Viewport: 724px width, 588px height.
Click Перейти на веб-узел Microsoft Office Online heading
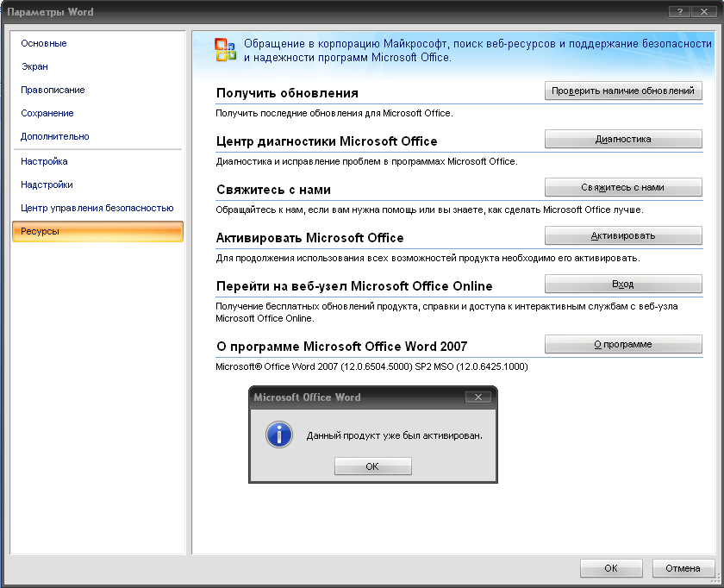point(354,286)
